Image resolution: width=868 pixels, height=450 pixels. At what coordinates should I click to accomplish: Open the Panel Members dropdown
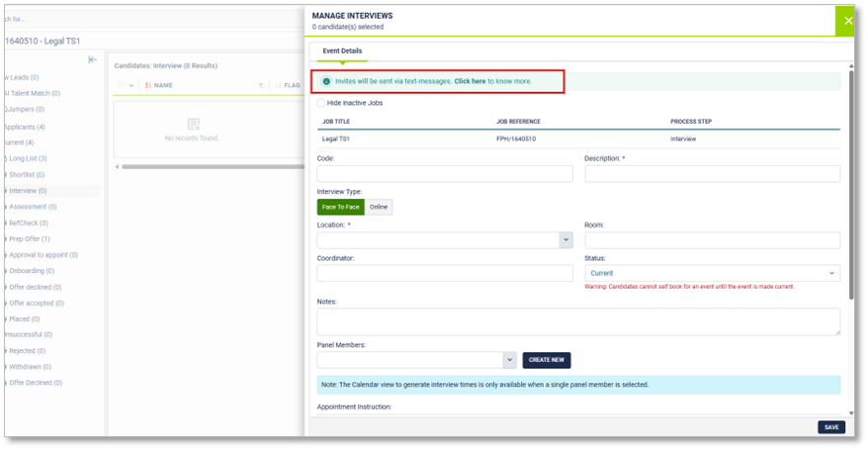pos(509,360)
